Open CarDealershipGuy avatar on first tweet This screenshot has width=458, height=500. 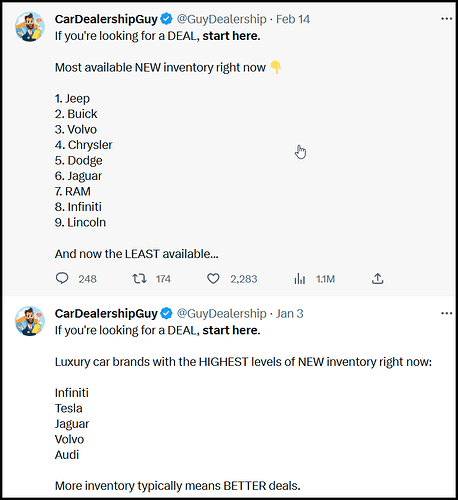tap(30, 27)
